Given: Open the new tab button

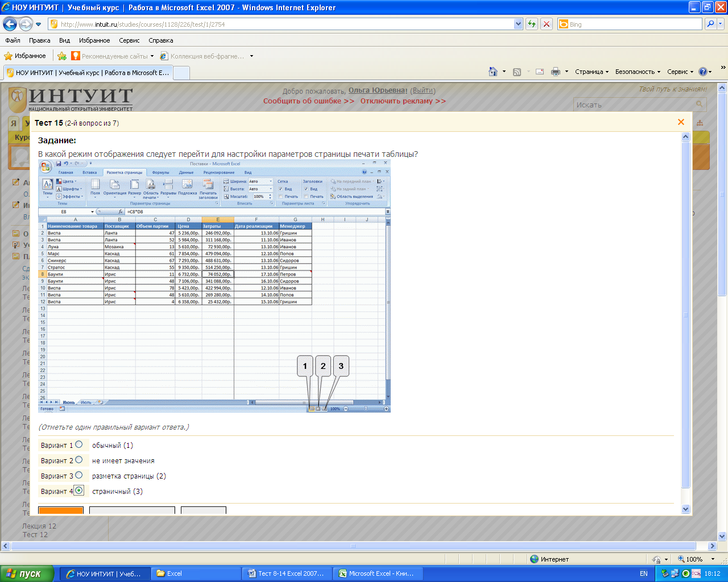Looking at the screenshot, I should [x=181, y=73].
